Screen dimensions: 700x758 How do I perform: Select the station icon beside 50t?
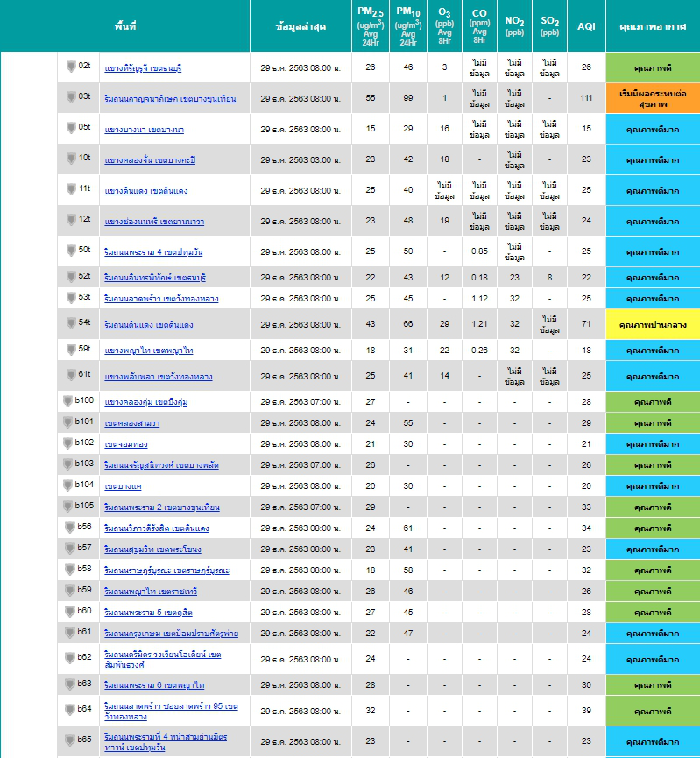[x=71, y=251]
